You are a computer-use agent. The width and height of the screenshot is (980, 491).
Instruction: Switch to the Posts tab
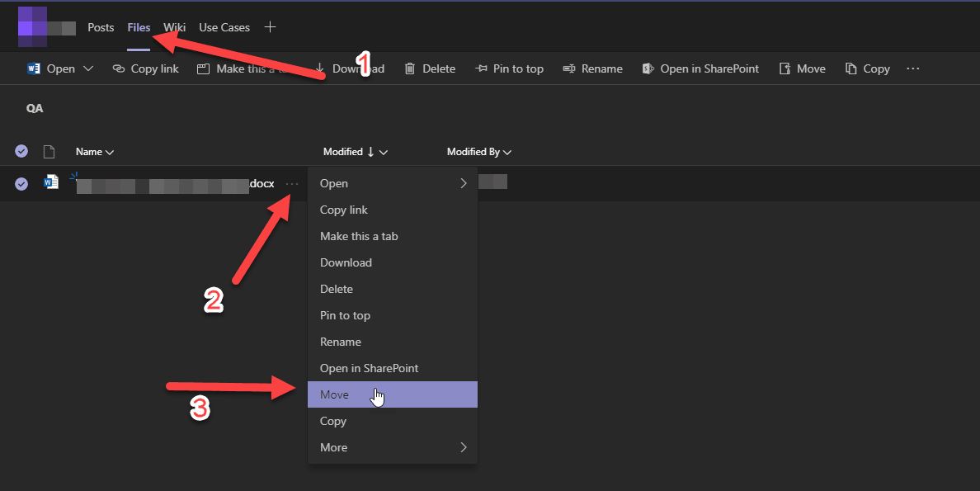point(101,27)
